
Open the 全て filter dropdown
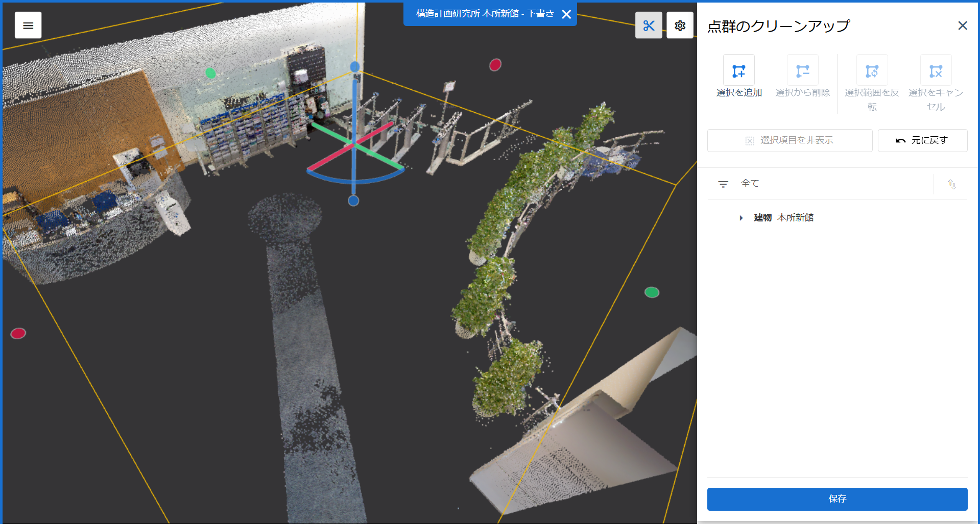(821, 184)
